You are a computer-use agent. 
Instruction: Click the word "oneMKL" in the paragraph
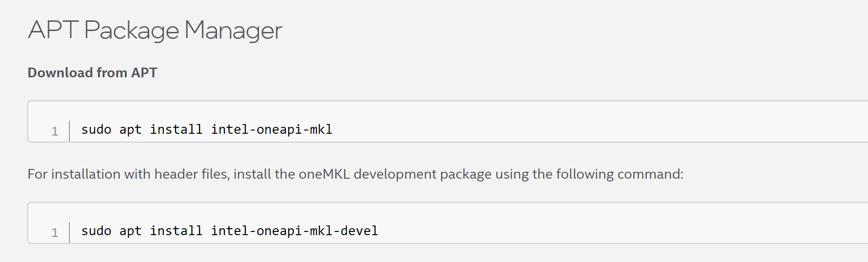324,174
